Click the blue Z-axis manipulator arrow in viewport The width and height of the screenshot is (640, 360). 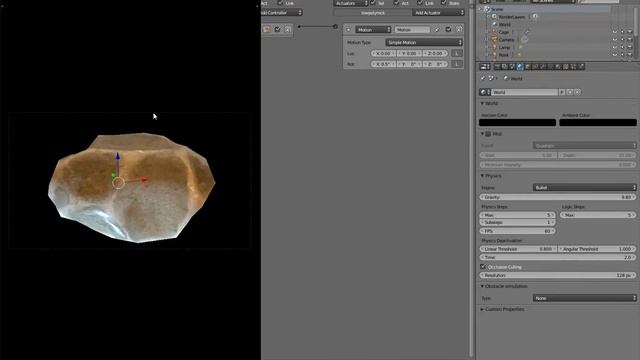[118, 157]
